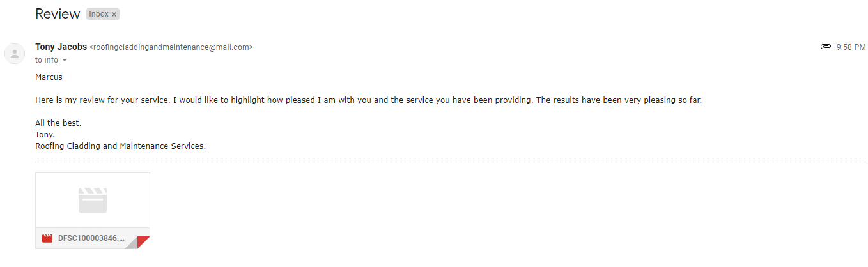The width and height of the screenshot is (868, 267).
Task: Click the email subject heading "Review"
Action: 58,13
